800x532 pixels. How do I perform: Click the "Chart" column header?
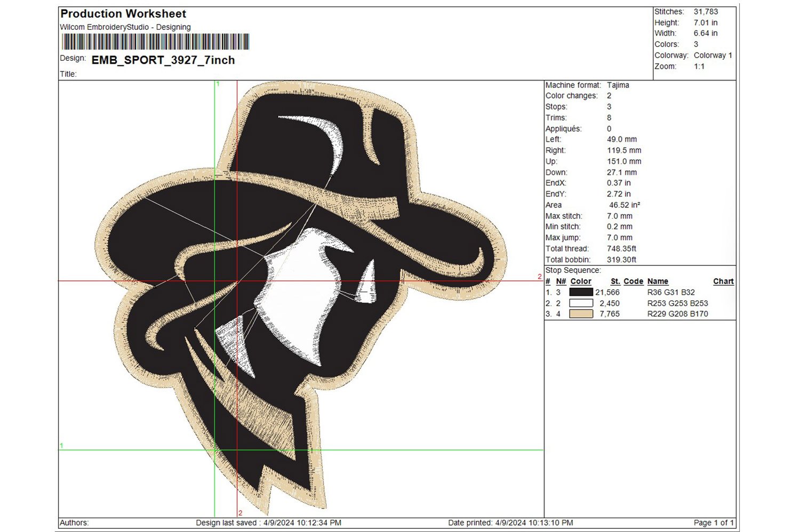[x=724, y=281]
